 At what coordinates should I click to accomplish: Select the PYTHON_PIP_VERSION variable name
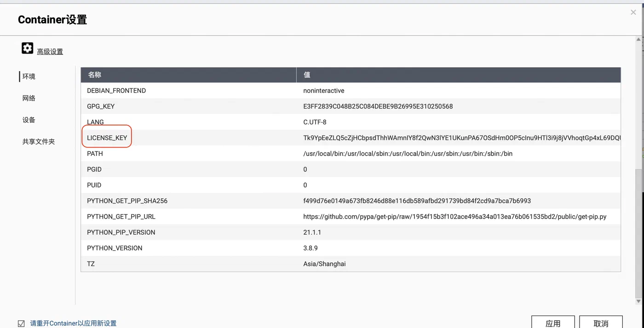coord(121,232)
